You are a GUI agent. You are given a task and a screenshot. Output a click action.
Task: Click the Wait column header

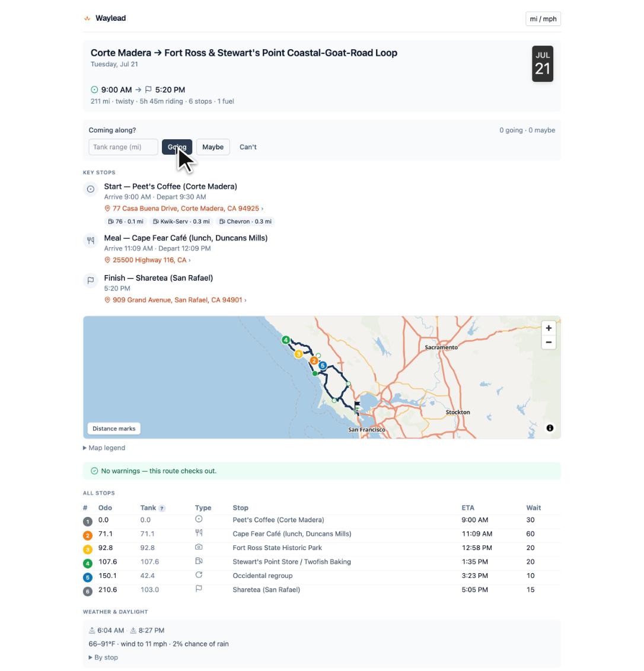(x=534, y=508)
